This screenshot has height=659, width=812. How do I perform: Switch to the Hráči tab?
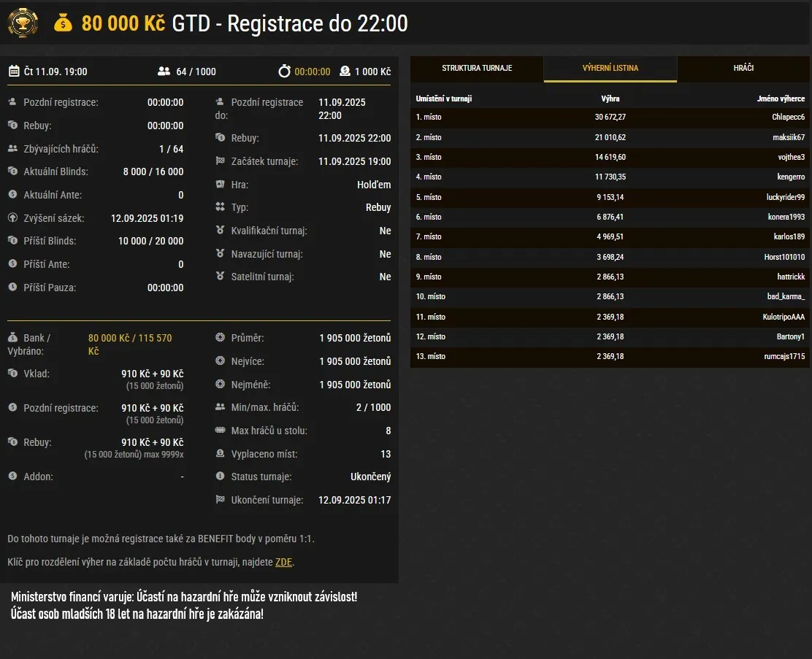(743, 69)
